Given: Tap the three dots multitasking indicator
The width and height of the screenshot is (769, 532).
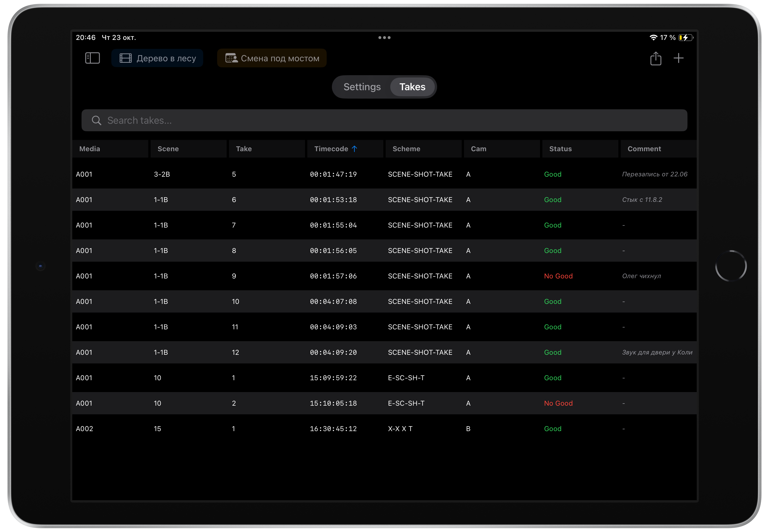Looking at the screenshot, I should click(384, 38).
